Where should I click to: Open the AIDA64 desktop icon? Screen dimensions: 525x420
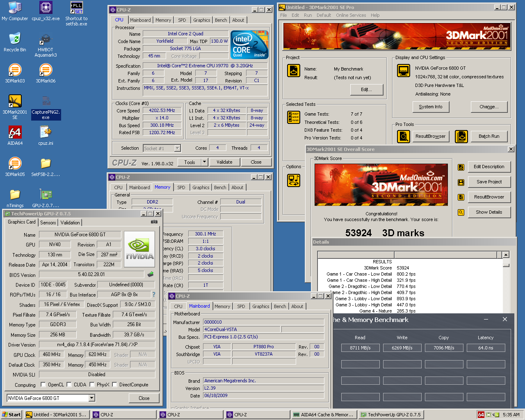tap(15, 132)
